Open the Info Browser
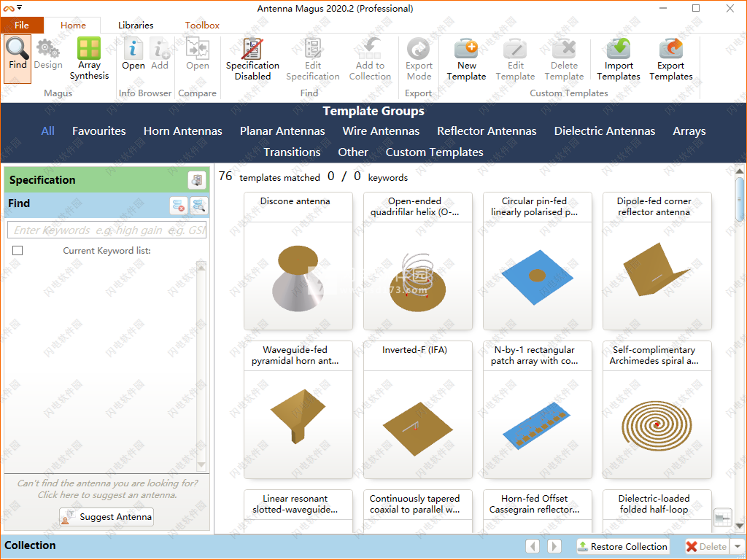747x560 pixels. point(133,54)
